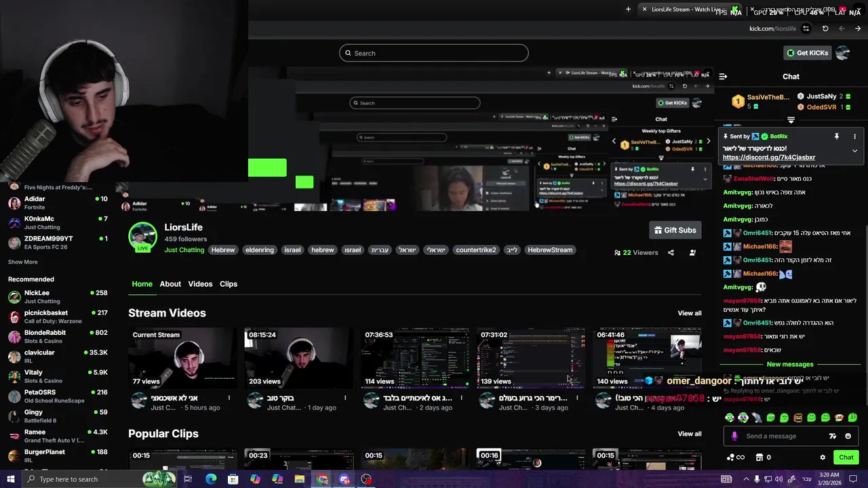
Task: Open LiorsLife live avatar
Action: click(142, 237)
